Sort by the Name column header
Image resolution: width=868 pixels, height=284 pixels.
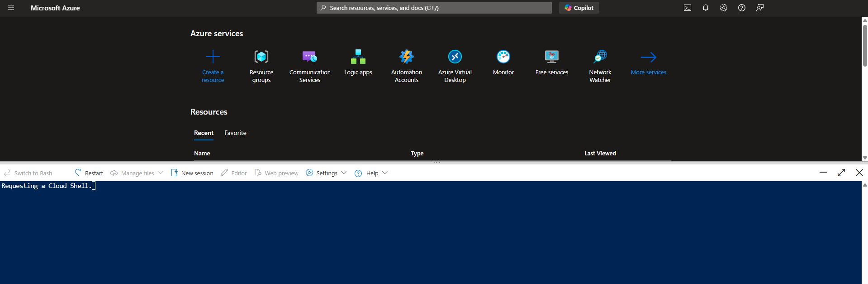(x=202, y=153)
